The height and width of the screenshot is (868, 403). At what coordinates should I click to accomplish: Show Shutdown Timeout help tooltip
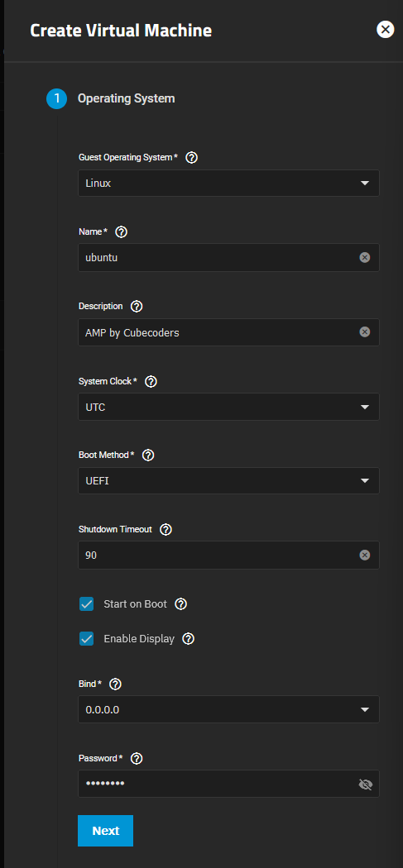coord(166,529)
